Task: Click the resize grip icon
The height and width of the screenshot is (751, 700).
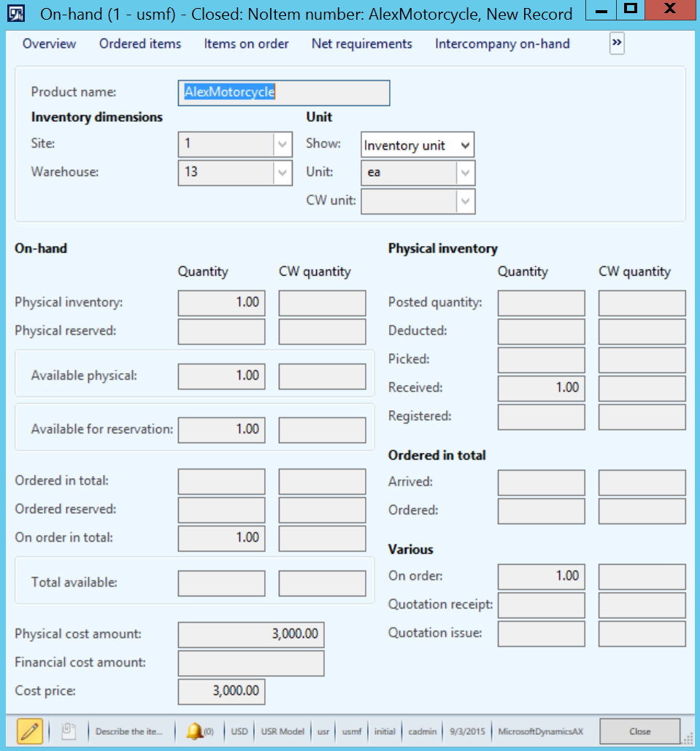Action: click(x=688, y=739)
